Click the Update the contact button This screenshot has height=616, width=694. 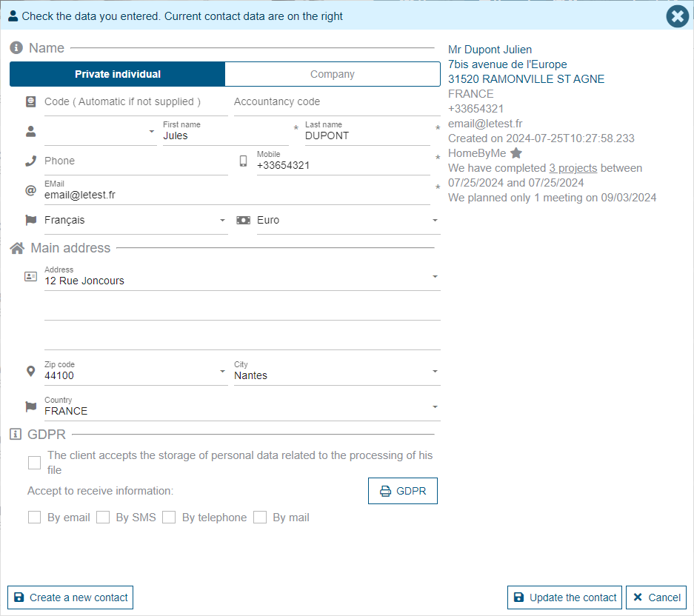564,597
